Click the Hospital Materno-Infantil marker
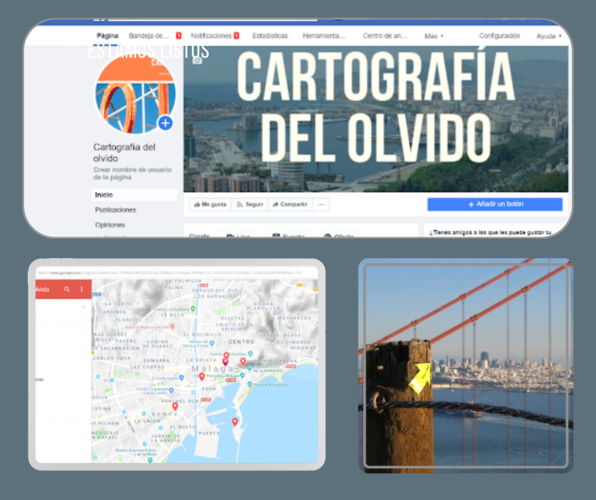The image size is (596, 500). click(x=172, y=326)
